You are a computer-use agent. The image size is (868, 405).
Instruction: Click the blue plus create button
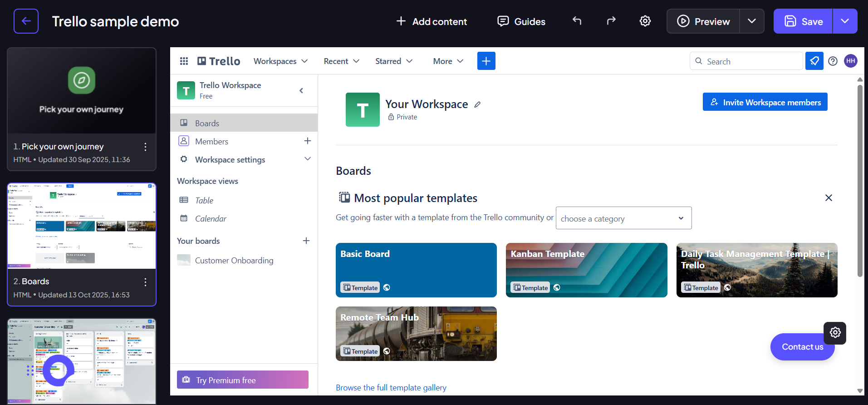coord(486,61)
